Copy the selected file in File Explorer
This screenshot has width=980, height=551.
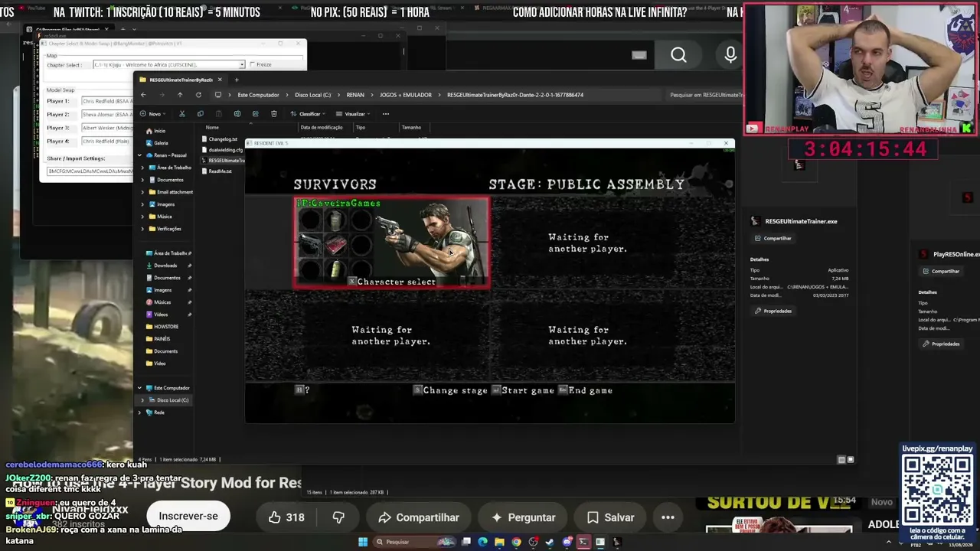[200, 114]
